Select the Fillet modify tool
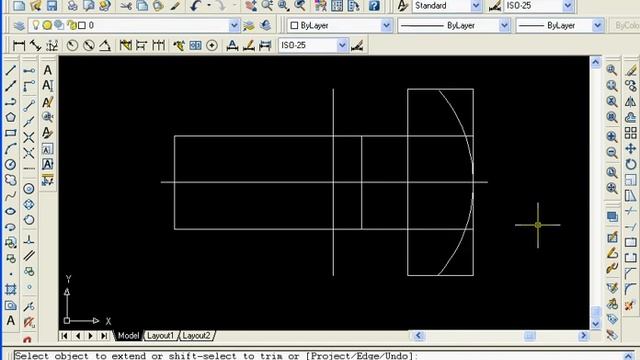Image resolution: width=640 pixels, height=360 pixels. [x=631, y=289]
